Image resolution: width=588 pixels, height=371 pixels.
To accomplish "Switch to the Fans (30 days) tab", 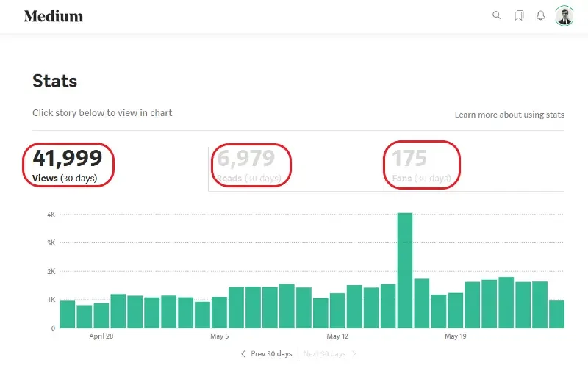I will pyautogui.click(x=422, y=165).
